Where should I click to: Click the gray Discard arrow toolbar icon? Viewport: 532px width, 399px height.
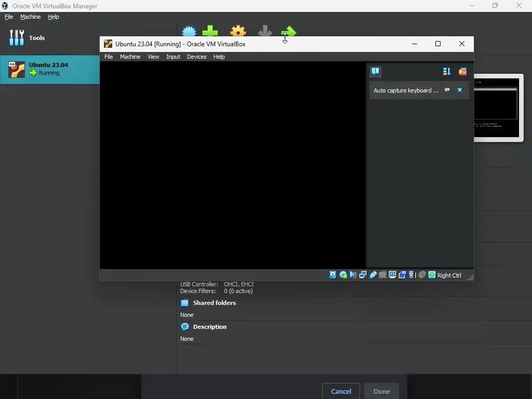265,31
